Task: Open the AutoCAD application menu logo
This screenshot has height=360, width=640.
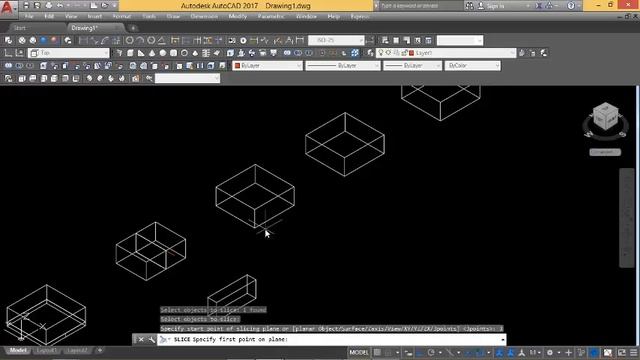Action: coord(7,8)
